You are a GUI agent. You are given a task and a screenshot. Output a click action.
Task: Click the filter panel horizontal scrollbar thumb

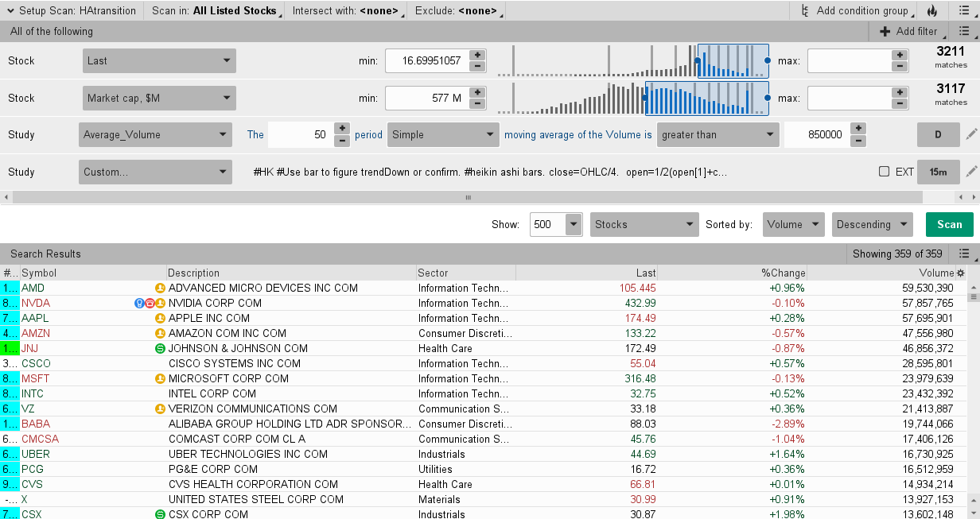coord(469,196)
